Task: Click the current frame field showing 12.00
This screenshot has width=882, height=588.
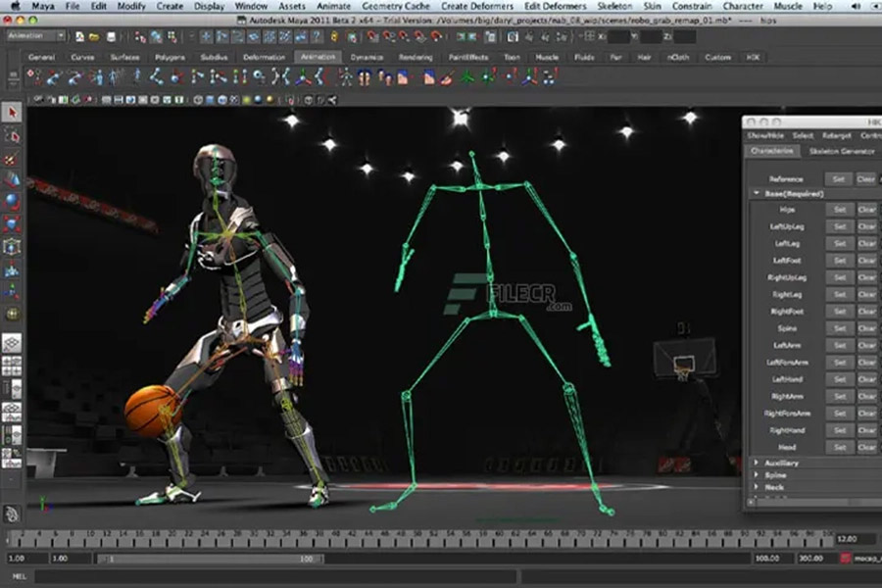Action: 849,538
